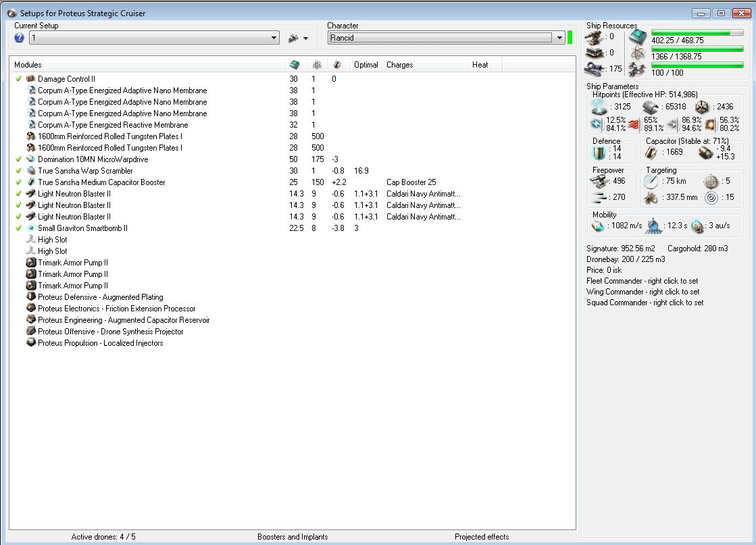Click the Proteus Engineering subsystem icon
The height and width of the screenshot is (545, 756).
coord(31,320)
